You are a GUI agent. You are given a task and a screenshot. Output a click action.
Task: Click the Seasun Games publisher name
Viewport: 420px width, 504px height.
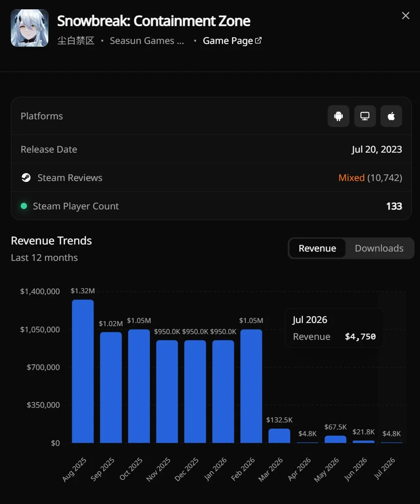pyautogui.click(x=147, y=41)
